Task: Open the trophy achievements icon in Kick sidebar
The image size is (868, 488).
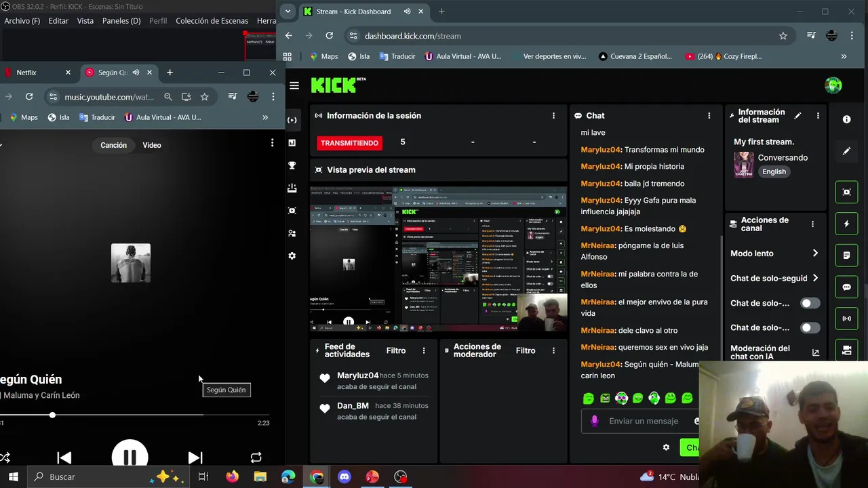Action: tap(292, 165)
